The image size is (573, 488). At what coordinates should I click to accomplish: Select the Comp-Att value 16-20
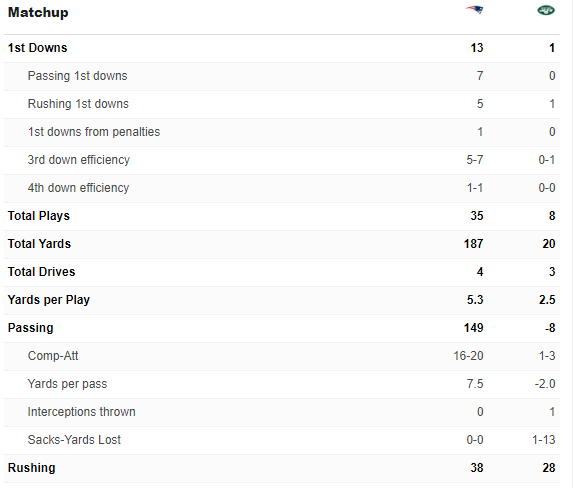pos(468,356)
